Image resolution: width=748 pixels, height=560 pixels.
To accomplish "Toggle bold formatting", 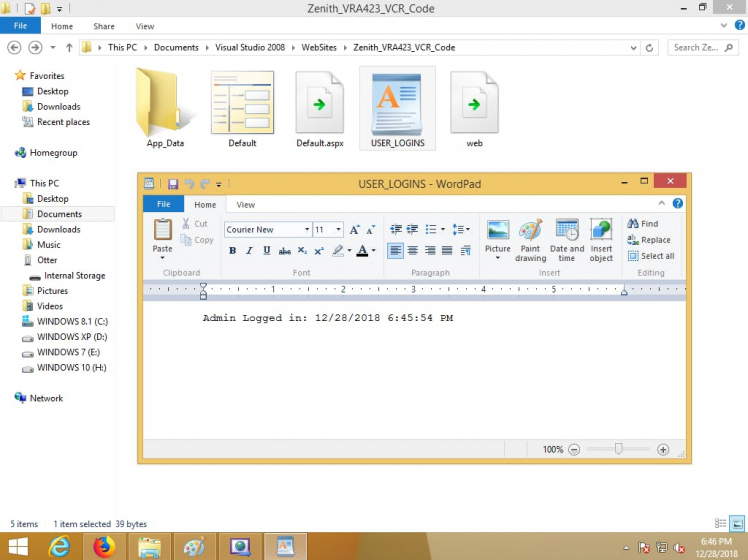I will (x=232, y=251).
